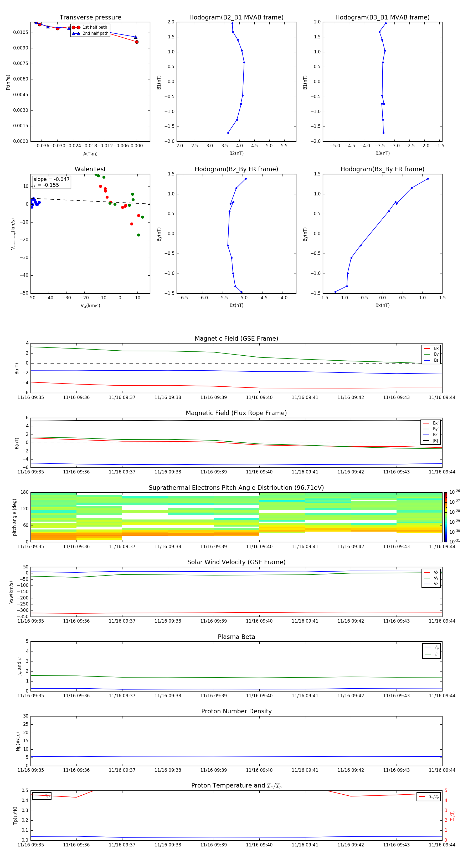Screen dimensions: 473x868
Task: Click the Vx legend entry
Action: [x=431, y=573]
